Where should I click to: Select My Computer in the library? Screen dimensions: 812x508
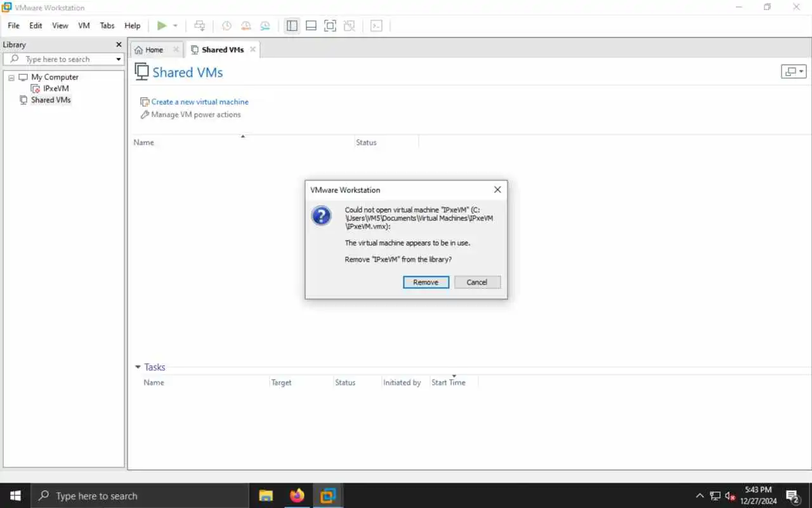(55, 77)
